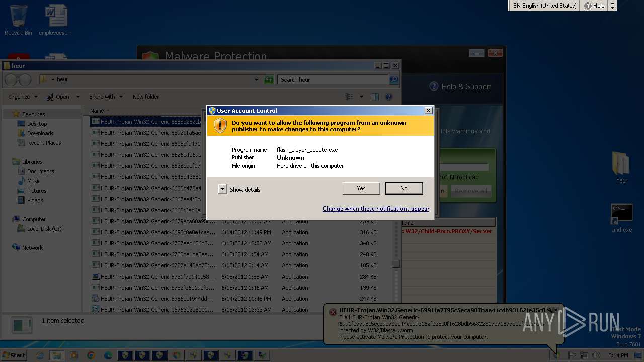Click the search magnifier icon in Explorer
This screenshot has width=644, height=362.
click(x=394, y=80)
